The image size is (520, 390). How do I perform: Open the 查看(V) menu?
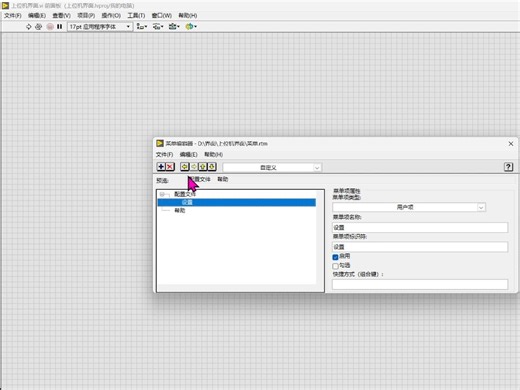[61, 16]
